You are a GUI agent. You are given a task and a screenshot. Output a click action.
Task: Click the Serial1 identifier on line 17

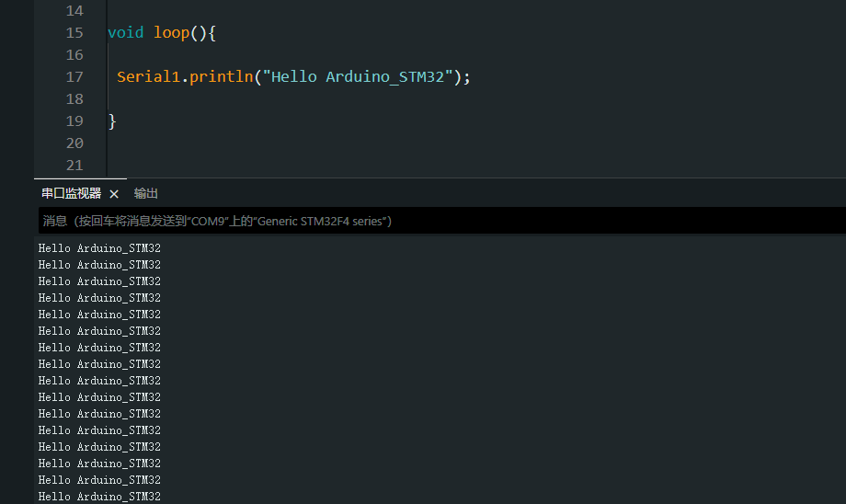tap(148, 77)
